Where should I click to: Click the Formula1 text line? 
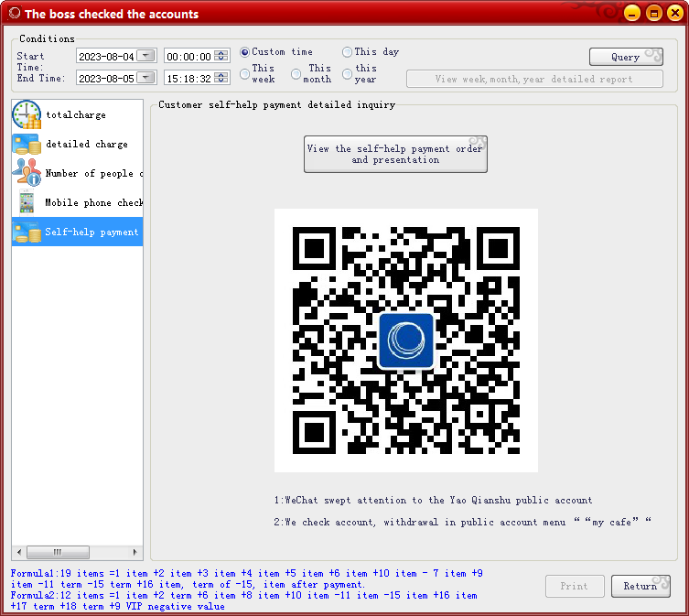(247, 578)
